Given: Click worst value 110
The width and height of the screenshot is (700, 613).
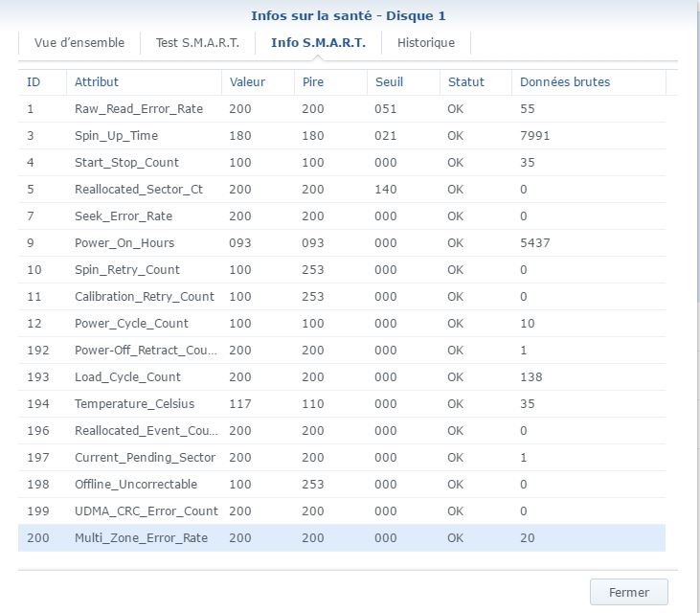Looking at the screenshot, I should point(313,403).
